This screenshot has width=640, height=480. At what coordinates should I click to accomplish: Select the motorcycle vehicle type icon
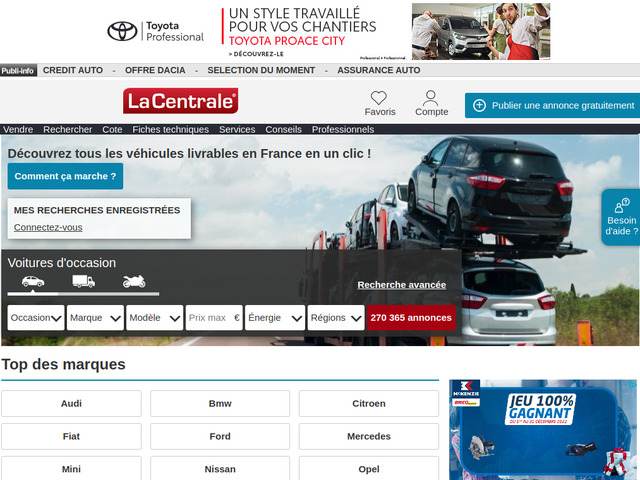[x=134, y=281]
